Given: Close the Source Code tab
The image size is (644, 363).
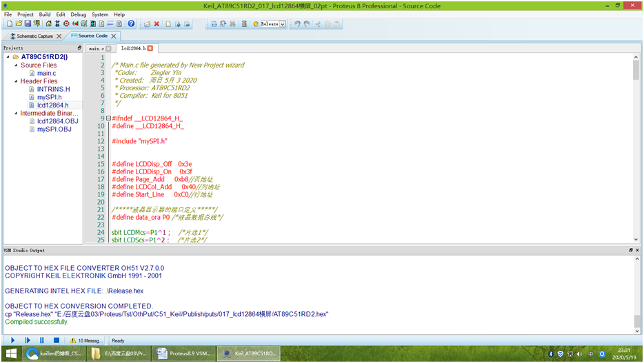Looking at the screenshot, I should 113,36.
